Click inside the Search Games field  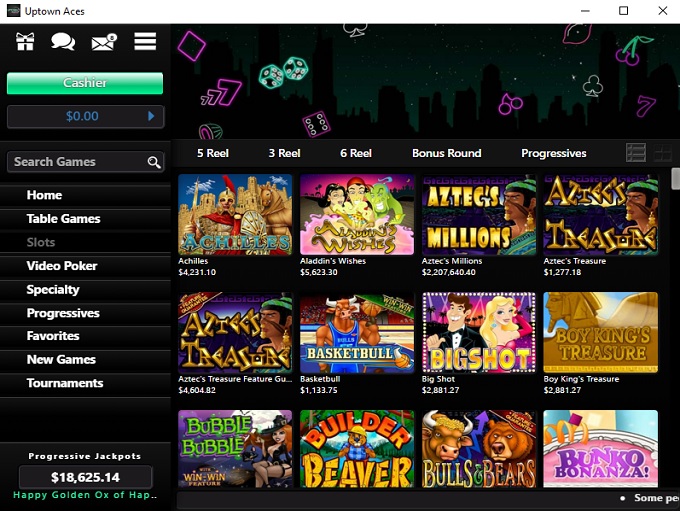tap(85, 162)
